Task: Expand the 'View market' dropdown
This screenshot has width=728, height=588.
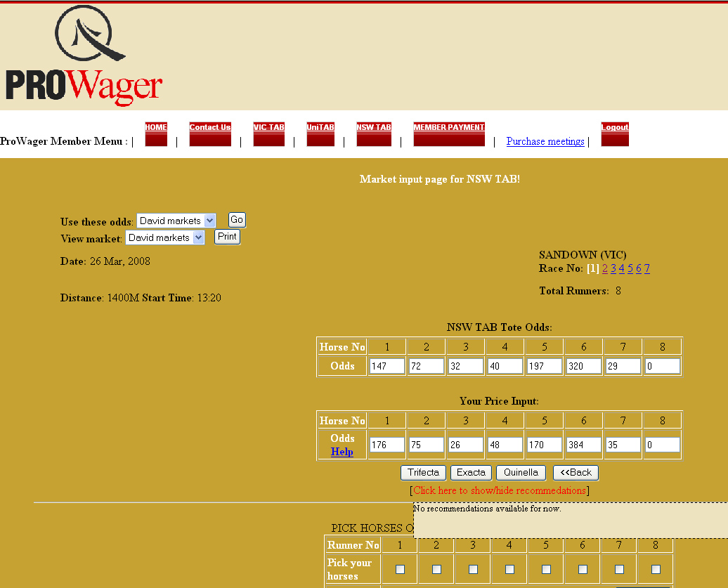Action: pos(165,237)
